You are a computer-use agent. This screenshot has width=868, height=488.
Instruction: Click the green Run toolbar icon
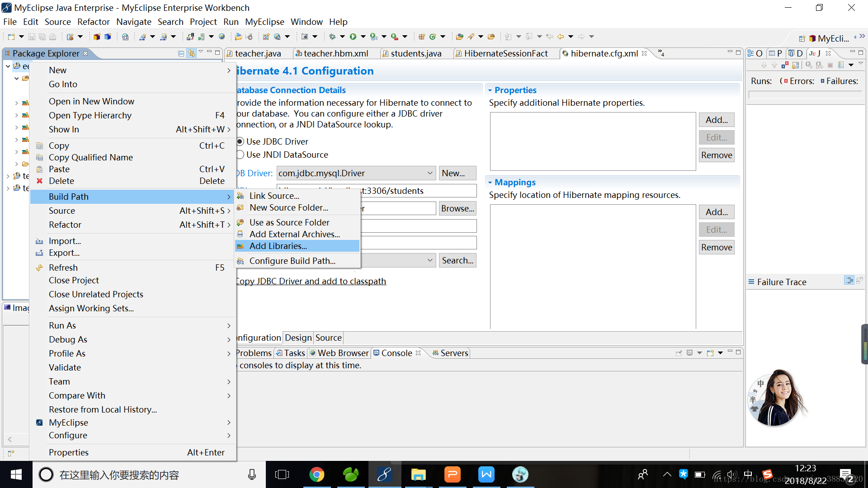(353, 37)
